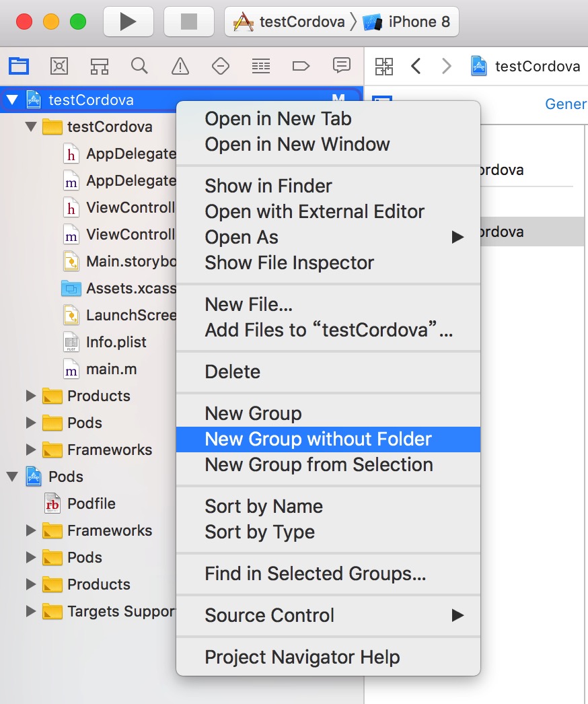Viewport: 588px width, 704px height.
Task: Click the main.m file icon
Action: click(71, 369)
